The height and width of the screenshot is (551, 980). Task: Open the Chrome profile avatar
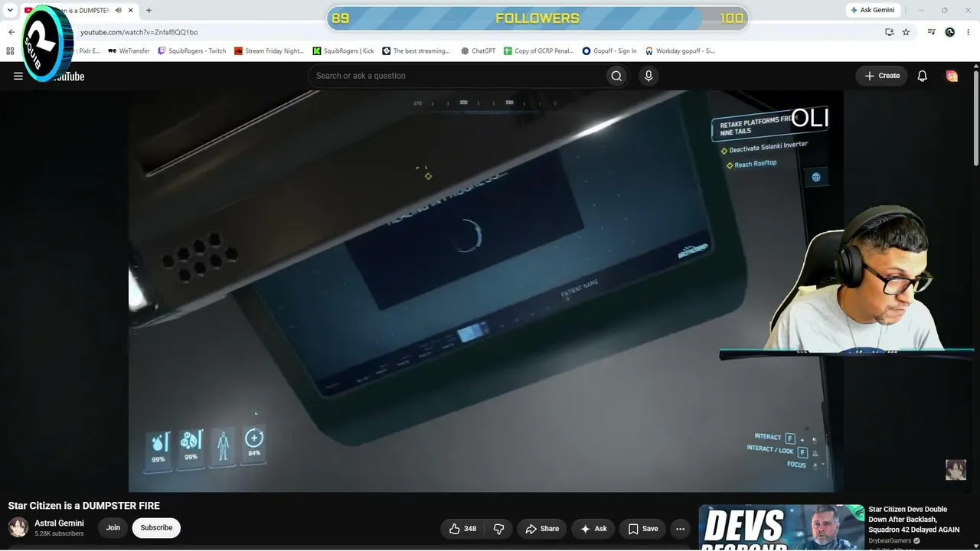950,32
